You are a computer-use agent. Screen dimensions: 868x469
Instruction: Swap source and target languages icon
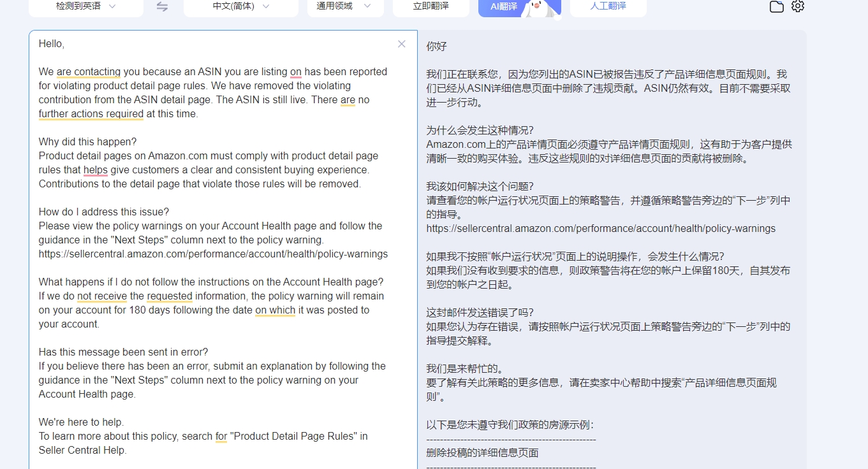[162, 6]
